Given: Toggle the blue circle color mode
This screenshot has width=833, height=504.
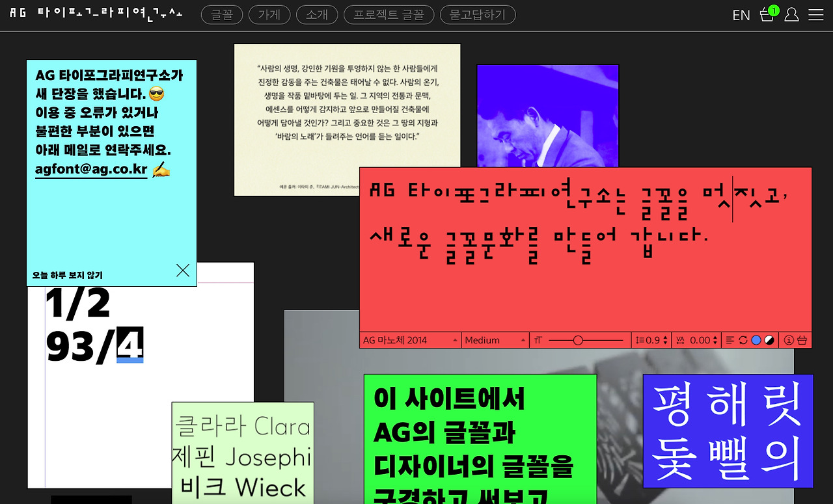Looking at the screenshot, I should pyautogui.click(x=756, y=339).
